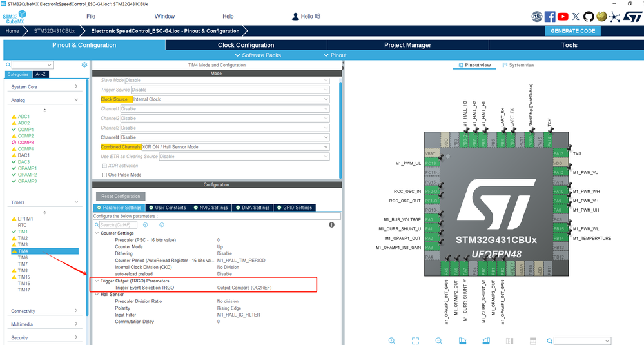Open the NVIC Settings tab
The width and height of the screenshot is (644, 345).
point(210,208)
